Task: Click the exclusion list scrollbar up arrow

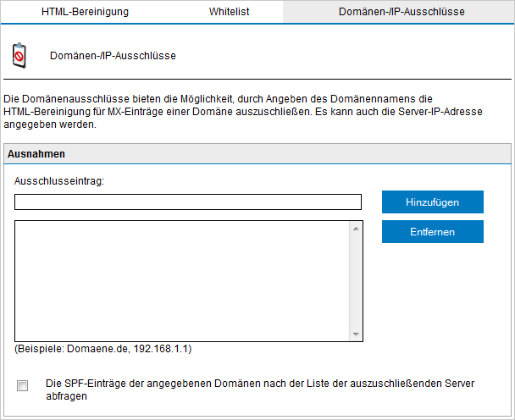Action: [356, 228]
